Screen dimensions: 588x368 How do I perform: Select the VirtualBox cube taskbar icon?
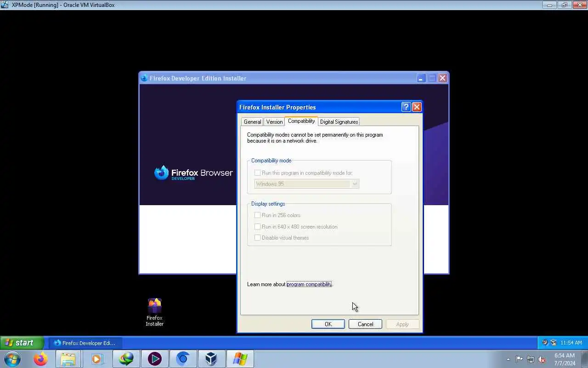click(211, 359)
